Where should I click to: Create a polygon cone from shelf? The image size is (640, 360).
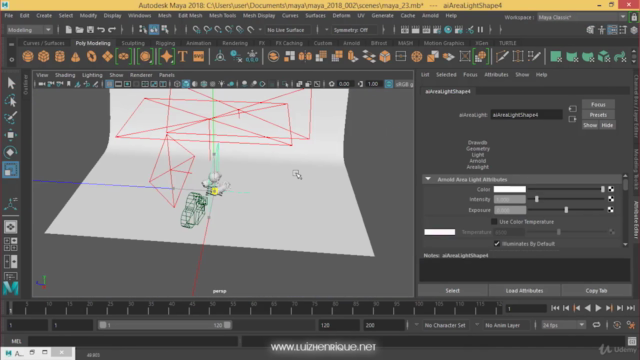76,56
